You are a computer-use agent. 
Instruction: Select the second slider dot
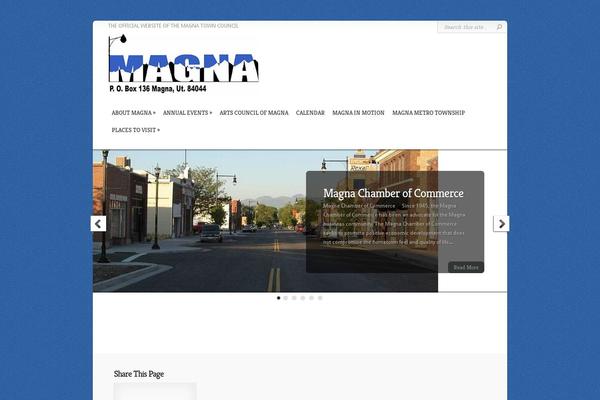(x=286, y=298)
